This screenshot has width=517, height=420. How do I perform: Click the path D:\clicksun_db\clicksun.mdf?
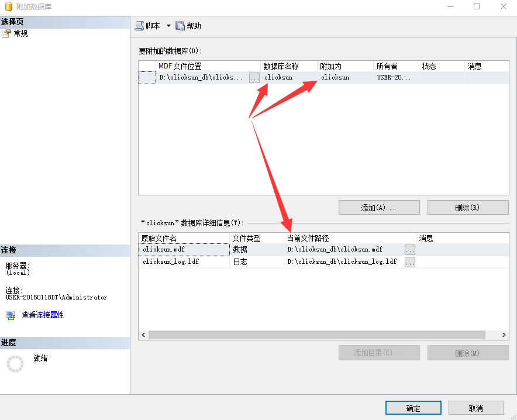tap(335, 250)
